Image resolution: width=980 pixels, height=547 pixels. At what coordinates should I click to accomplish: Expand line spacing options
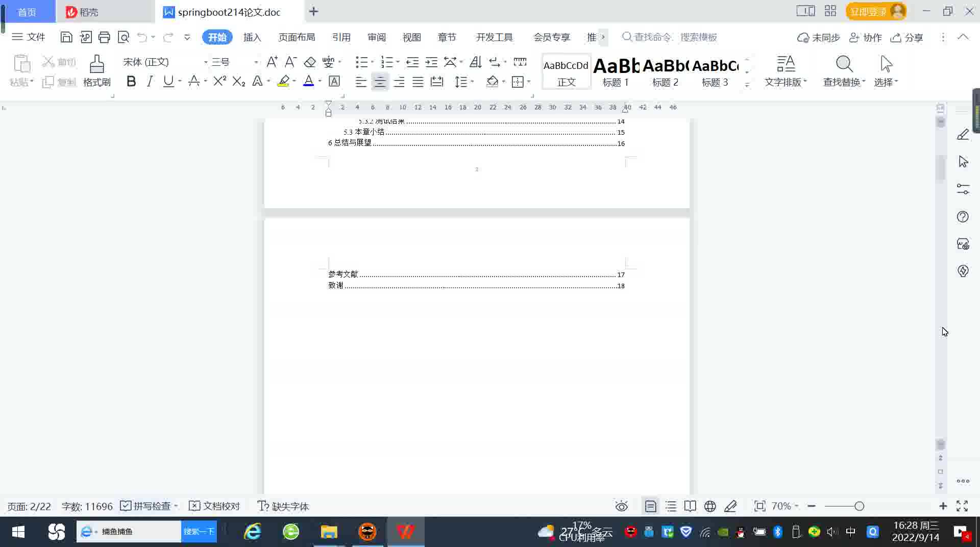click(x=472, y=82)
